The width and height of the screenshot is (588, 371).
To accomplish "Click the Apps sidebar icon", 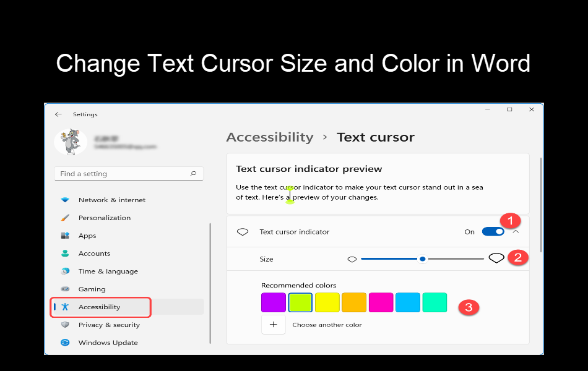I will 65,236.
